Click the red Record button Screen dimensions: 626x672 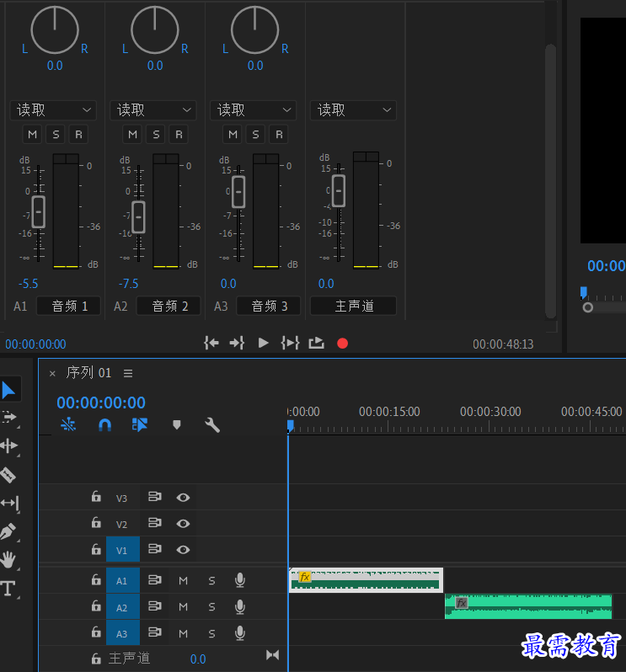pyautogui.click(x=343, y=344)
